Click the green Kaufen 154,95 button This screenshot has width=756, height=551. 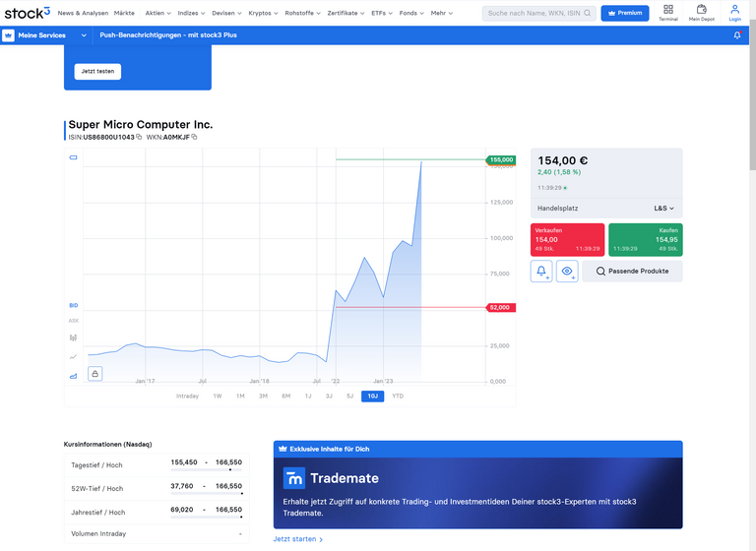tap(646, 239)
